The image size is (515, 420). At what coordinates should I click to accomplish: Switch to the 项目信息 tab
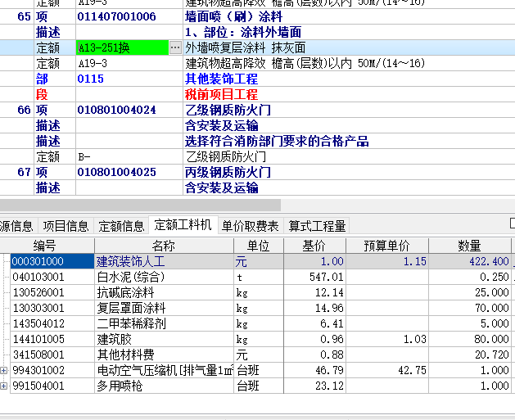tap(66, 226)
